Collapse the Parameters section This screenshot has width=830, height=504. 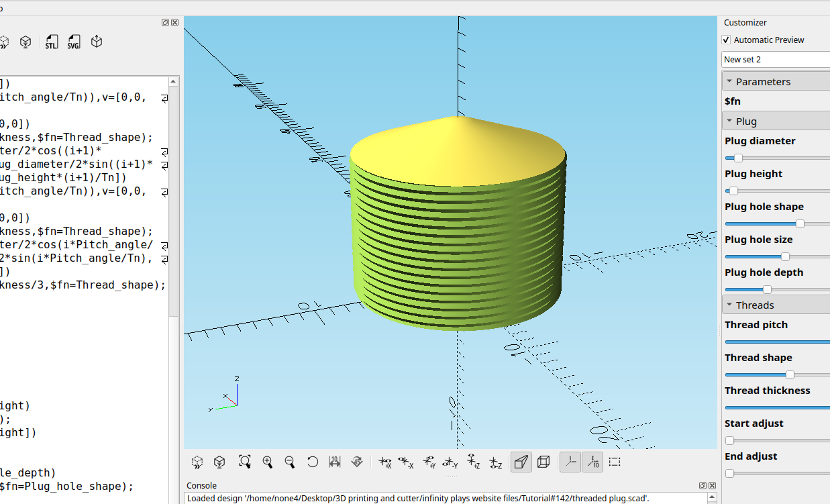coord(729,82)
